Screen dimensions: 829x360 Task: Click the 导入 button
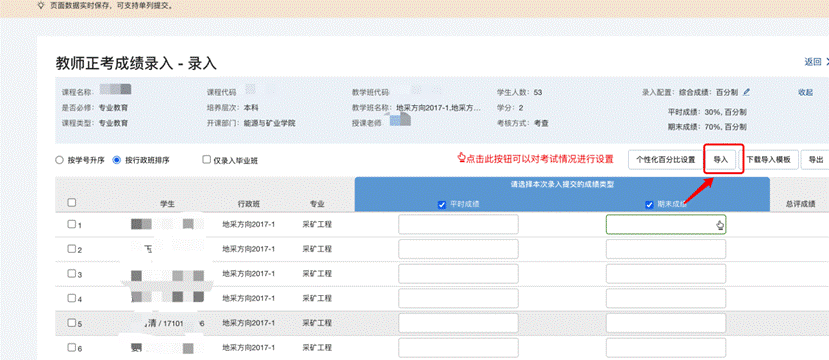click(721, 160)
